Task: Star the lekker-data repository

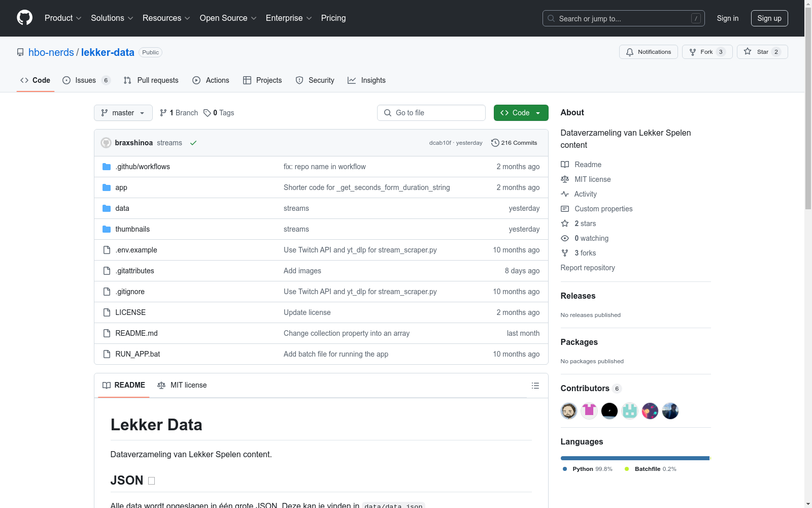Action: pos(762,52)
